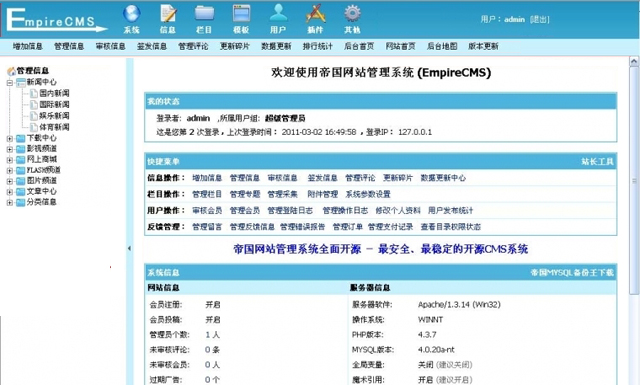
Task: Select 签发信息 in the submenu bar
Action: [152, 46]
